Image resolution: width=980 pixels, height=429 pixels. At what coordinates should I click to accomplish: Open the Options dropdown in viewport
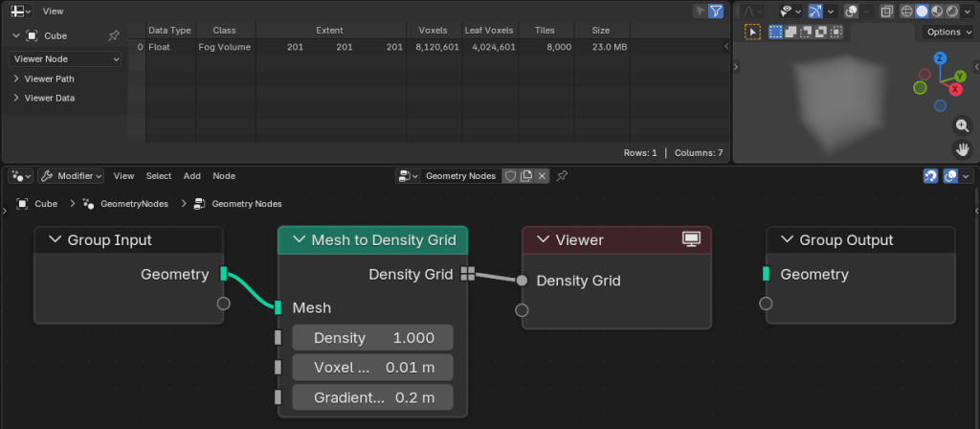point(947,33)
